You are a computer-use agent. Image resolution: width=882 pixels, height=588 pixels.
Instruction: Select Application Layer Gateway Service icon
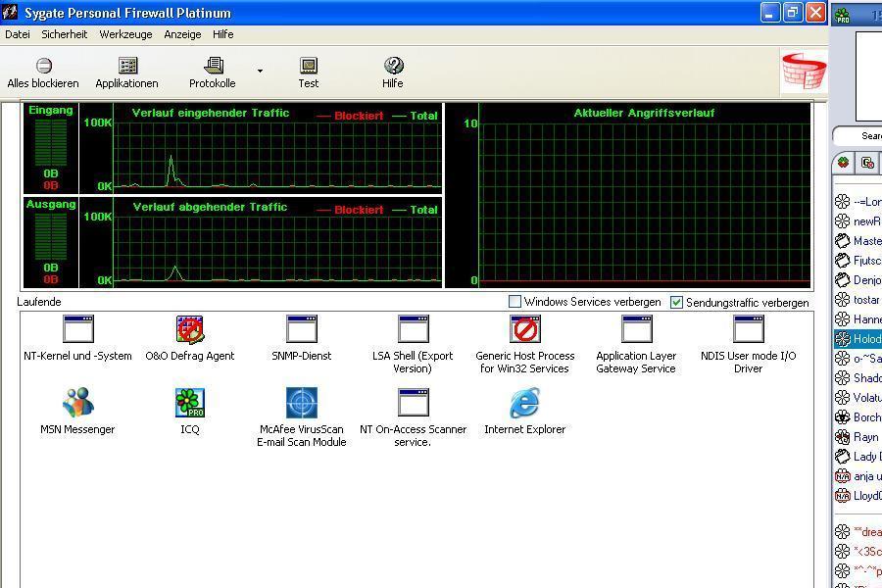637,328
